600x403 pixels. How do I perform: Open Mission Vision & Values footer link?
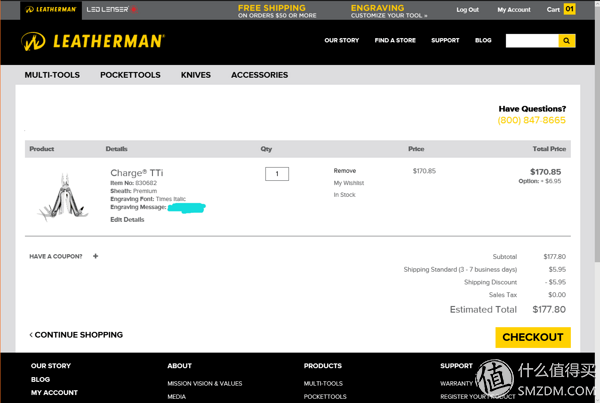click(205, 383)
